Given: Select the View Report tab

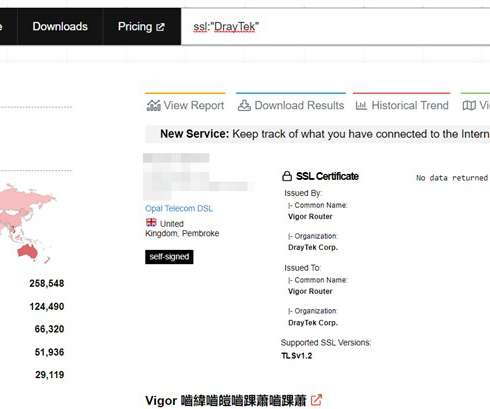Looking at the screenshot, I should tap(185, 105).
